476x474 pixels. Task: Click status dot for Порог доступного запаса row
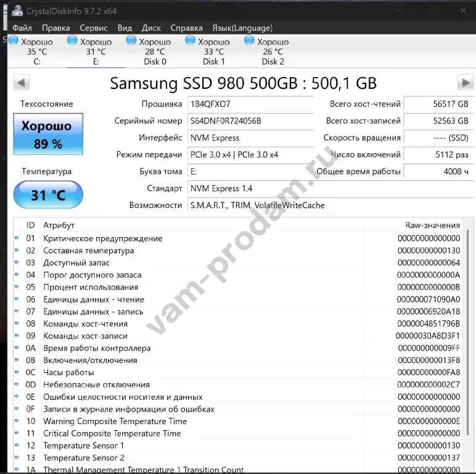17,275
